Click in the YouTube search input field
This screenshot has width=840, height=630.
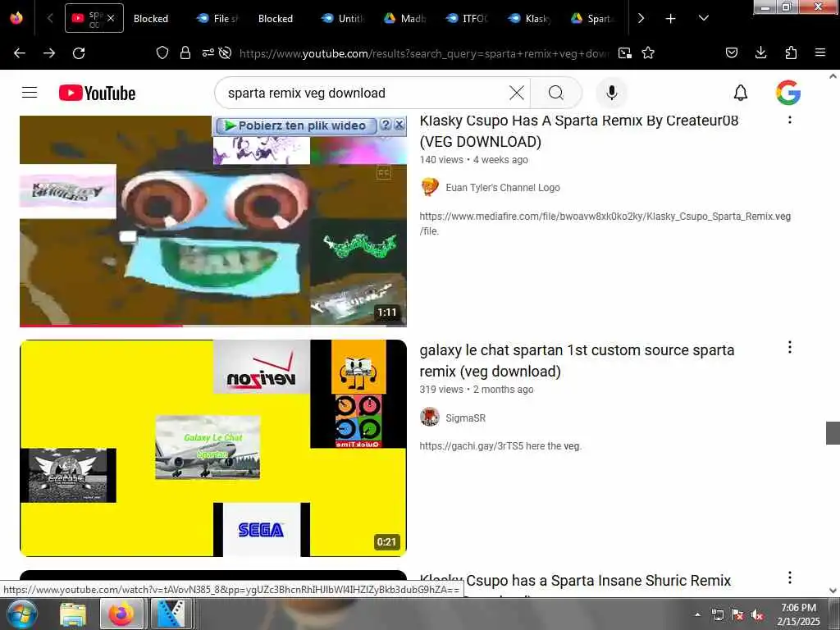coord(364,93)
